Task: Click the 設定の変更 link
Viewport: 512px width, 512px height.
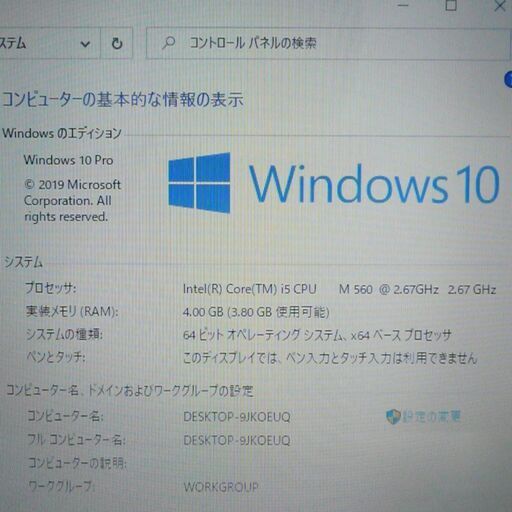Action: pyautogui.click(x=431, y=416)
